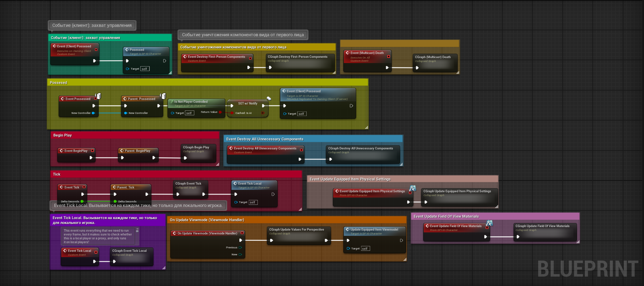Click the red delegate pin on the Event (Multicast) Death node

(x=389, y=56)
